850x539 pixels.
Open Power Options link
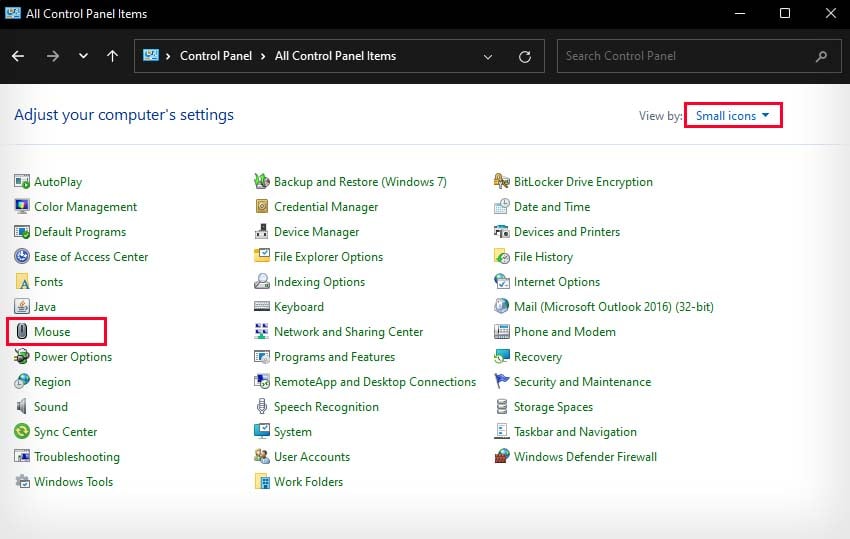73,357
